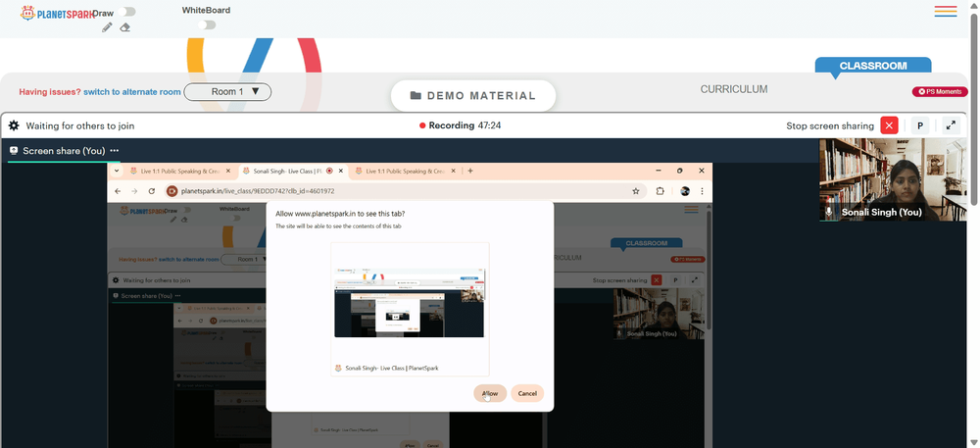Click the P button in meeting bar
980x448 pixels.
coord(920,125)
